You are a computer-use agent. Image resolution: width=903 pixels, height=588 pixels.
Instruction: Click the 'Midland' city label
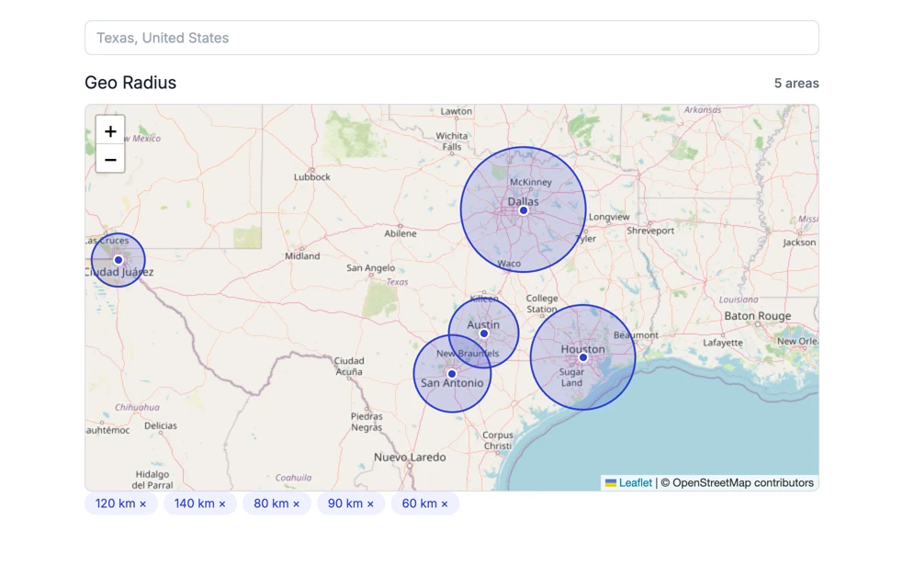point(302,256)
